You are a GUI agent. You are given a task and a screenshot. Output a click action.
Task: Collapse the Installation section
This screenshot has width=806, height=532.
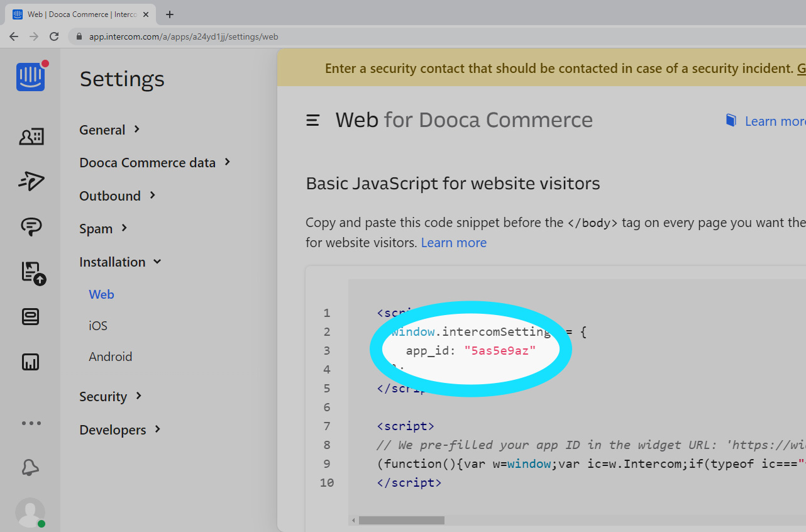[x=120, y=262]
